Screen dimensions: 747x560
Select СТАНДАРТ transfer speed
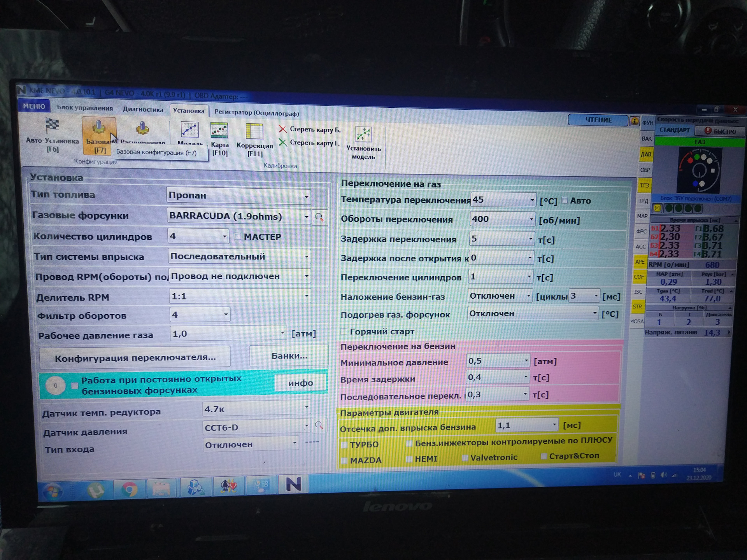click(x=674, y=130)
